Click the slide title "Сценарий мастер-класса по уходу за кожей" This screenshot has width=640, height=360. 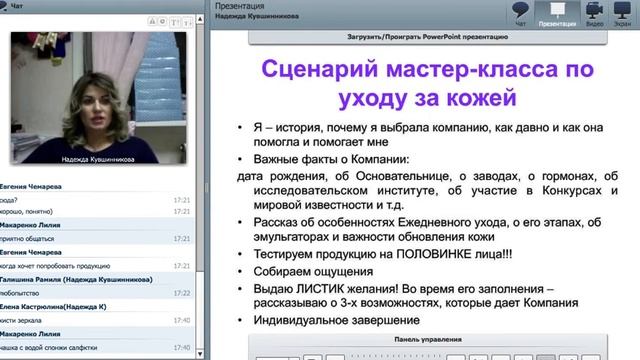pos(427,83)
